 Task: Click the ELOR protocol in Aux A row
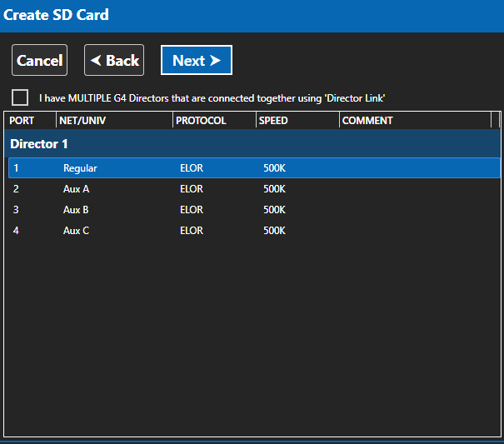[192, 189]
